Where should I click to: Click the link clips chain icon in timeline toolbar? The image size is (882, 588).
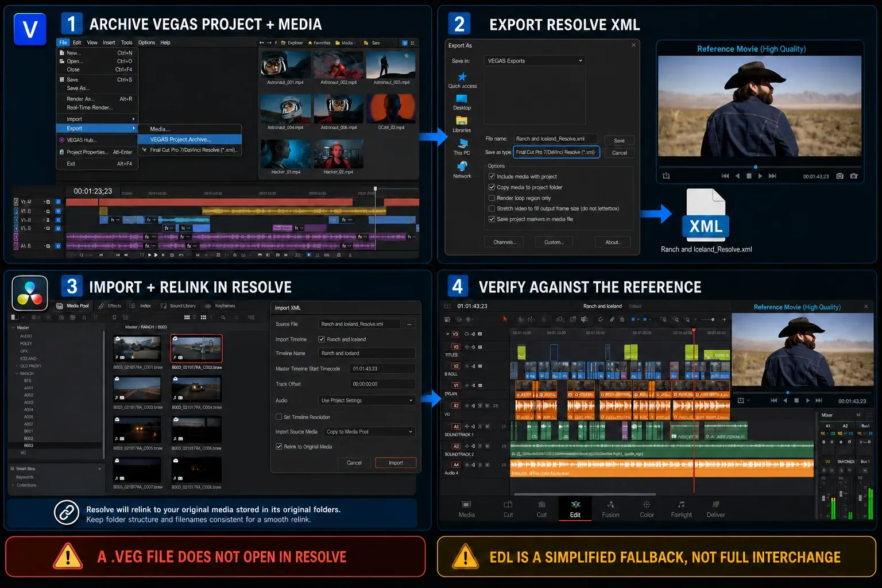point(612,319)
